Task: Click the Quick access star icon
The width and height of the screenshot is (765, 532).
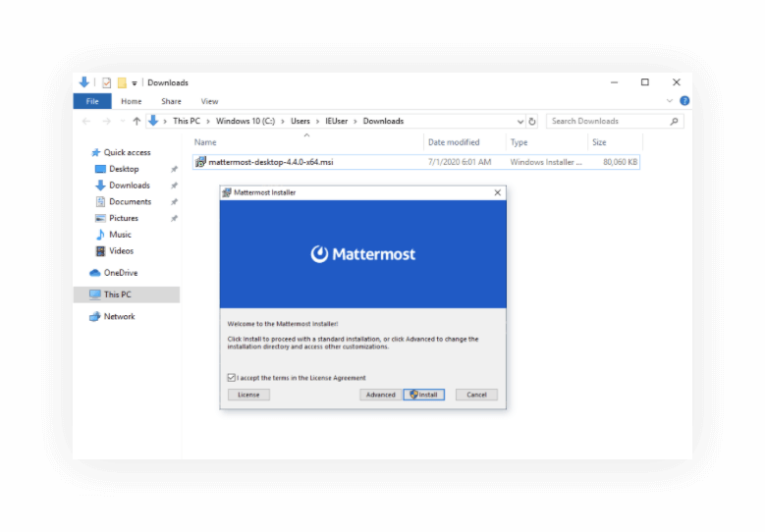Action: tap(95, 152)
